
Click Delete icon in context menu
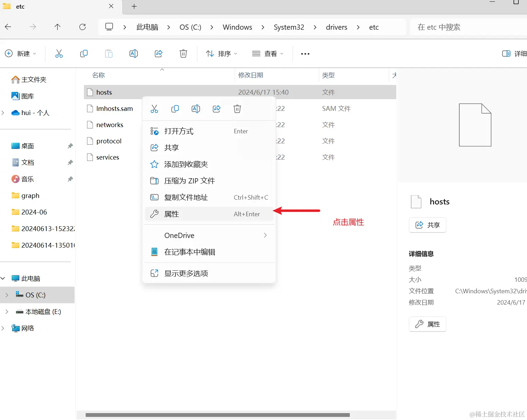(237, 109)
